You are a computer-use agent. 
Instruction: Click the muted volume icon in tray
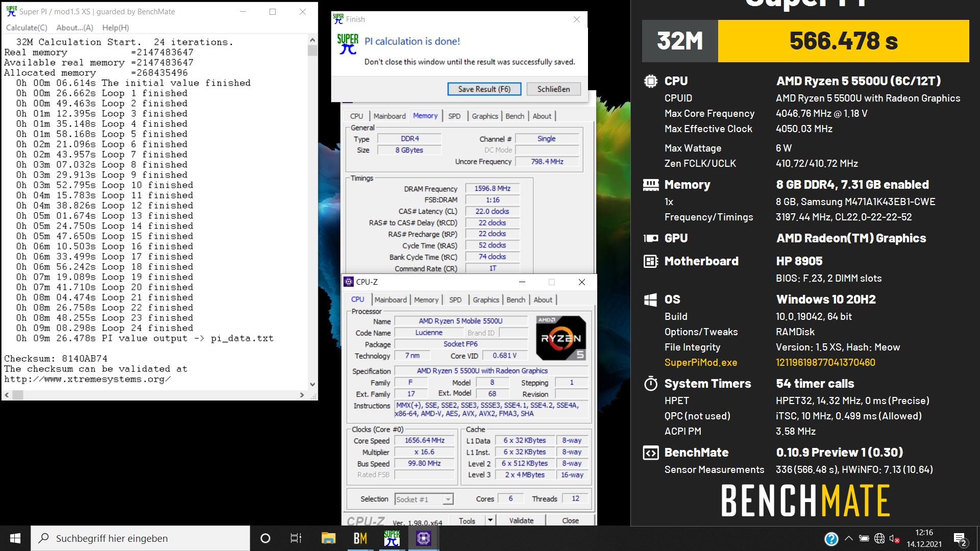(894, 538)
